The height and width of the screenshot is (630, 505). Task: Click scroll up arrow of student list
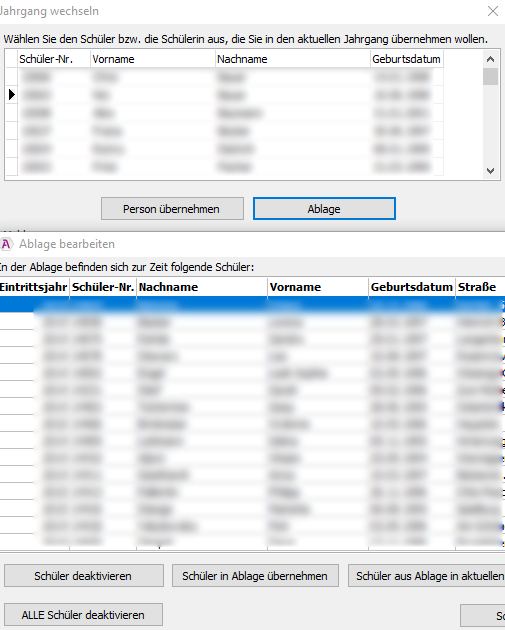(490, 59)
